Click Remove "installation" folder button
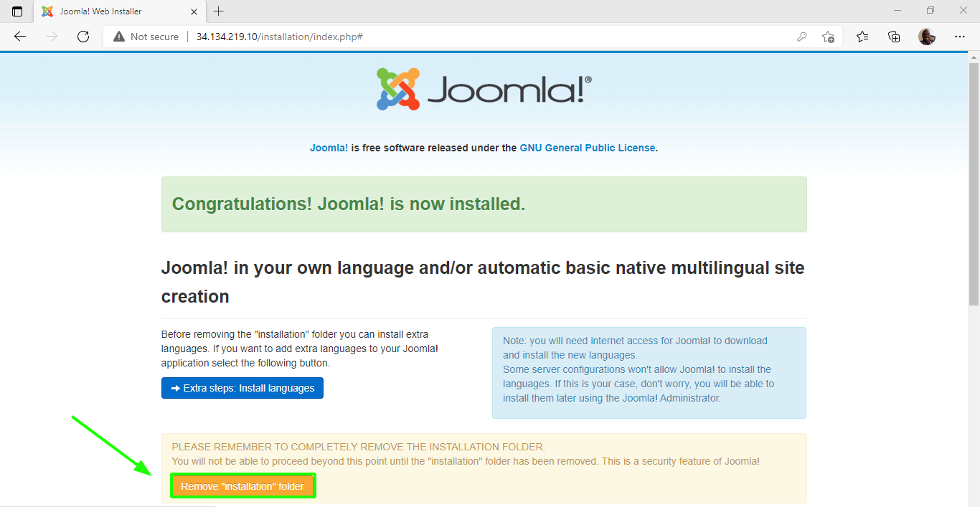980x507 pixels. click(242, 486)
